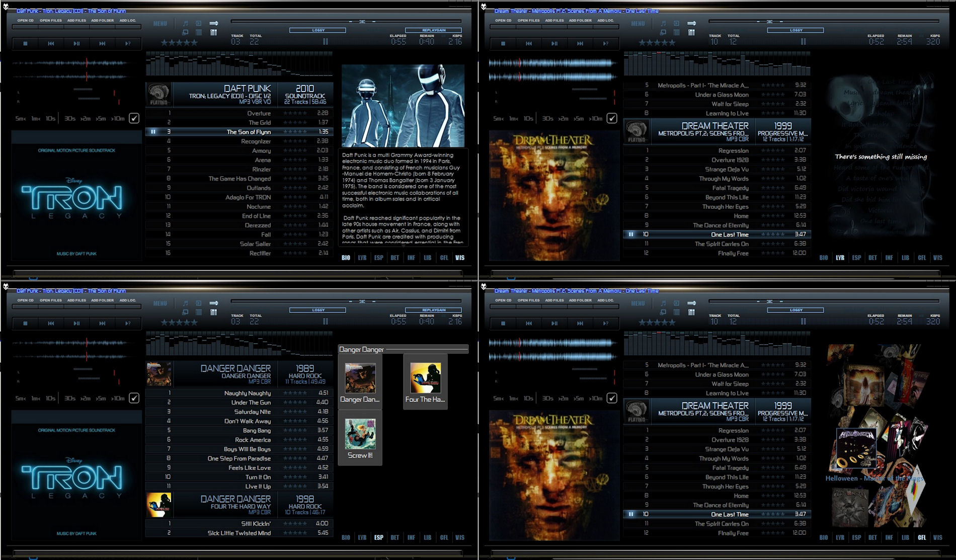The width and height of the screenshot is (956, 560).
Task: Switch to the LYR tab in the biography window
Action: (362, 258)
